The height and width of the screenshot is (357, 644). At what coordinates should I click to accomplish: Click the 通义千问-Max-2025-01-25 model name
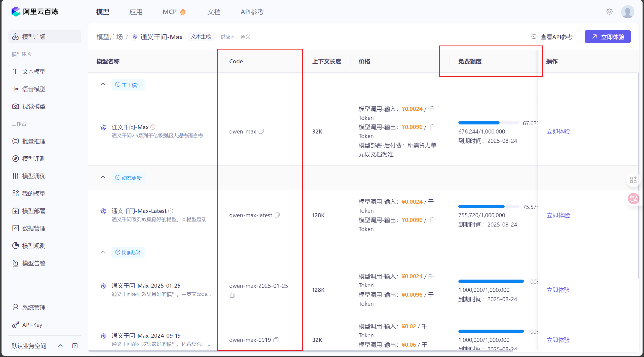[x=146, y=286]
